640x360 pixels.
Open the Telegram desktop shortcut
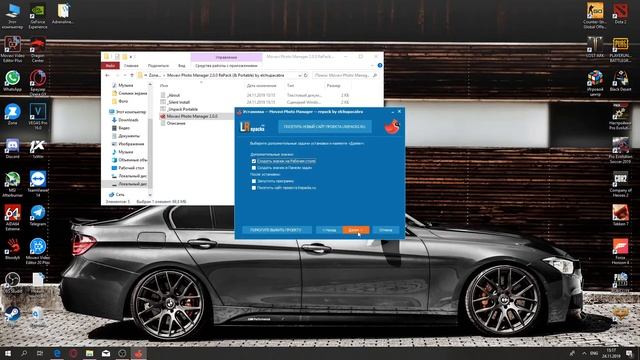pyautogui.click(x=38, y=216)
